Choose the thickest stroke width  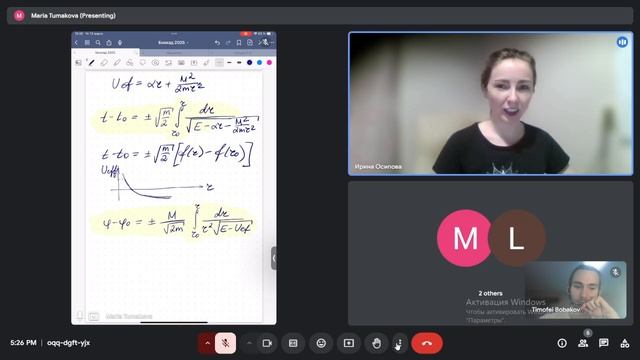point(239,62)
